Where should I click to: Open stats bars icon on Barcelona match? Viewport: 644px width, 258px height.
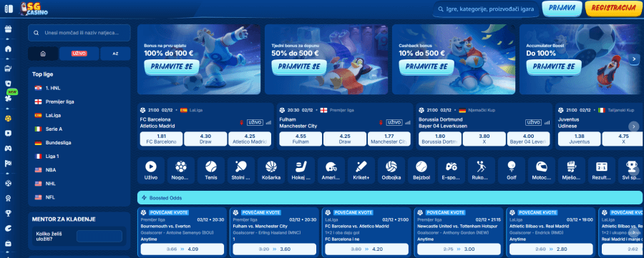click(x=269, y=123)
